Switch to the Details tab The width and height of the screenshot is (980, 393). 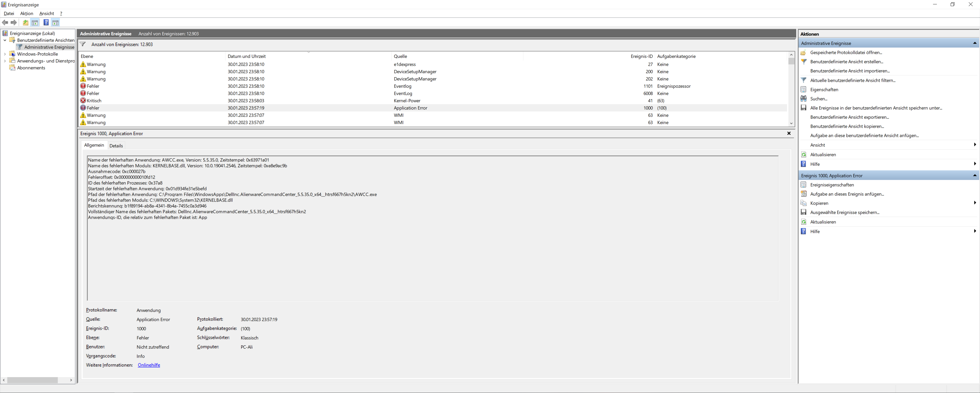tap(116, 146)
